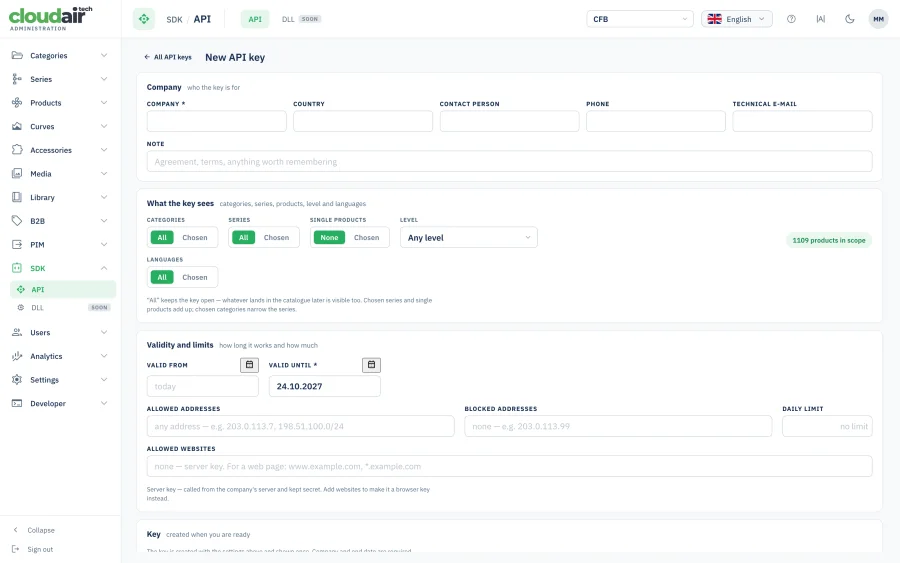Click the Blocked Addresses input
This screenshot has height=563, width=900.
[618, 426]
